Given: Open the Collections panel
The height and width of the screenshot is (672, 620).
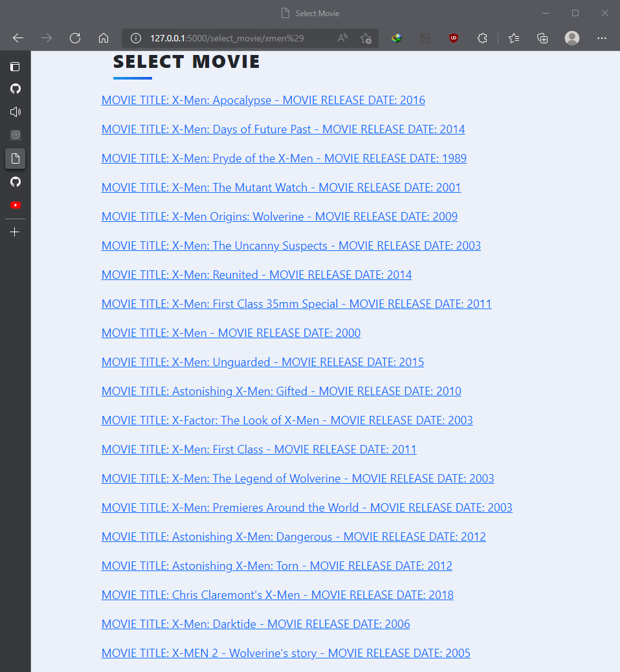Looking at the screenshot, I should pos(542,38).
